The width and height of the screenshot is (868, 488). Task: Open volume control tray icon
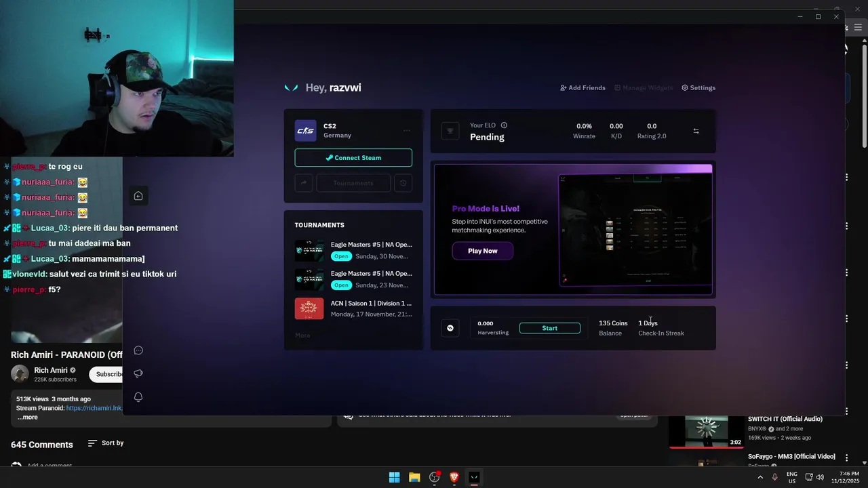(x=820, y=477)
